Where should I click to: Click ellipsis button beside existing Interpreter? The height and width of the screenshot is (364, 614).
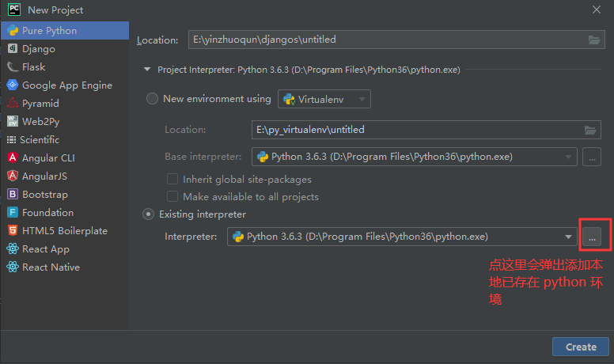point(592,237)
